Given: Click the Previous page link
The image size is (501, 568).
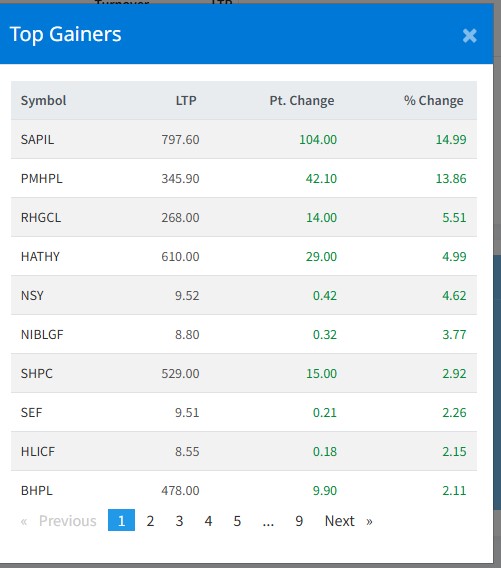Looking at the screenshot, I should pos(59,521).
